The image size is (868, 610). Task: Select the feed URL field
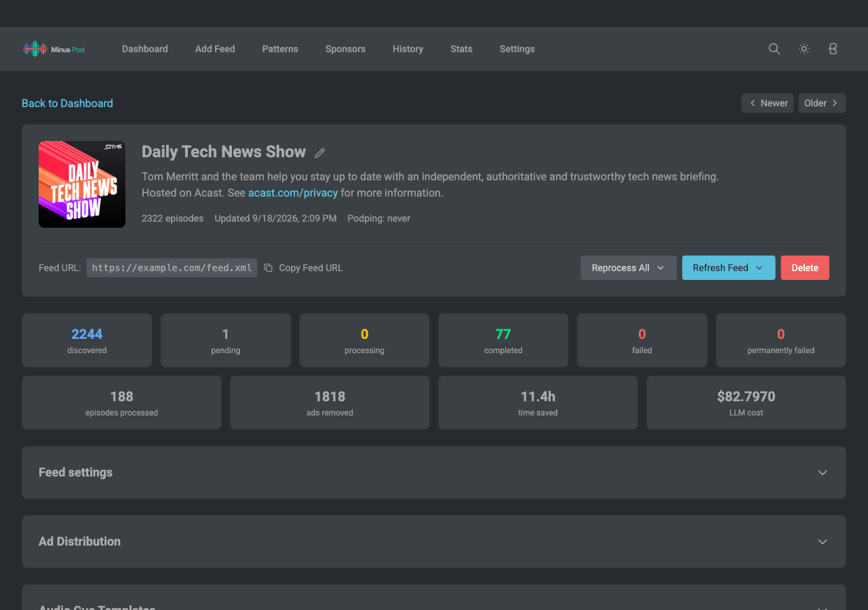point(172,268)
